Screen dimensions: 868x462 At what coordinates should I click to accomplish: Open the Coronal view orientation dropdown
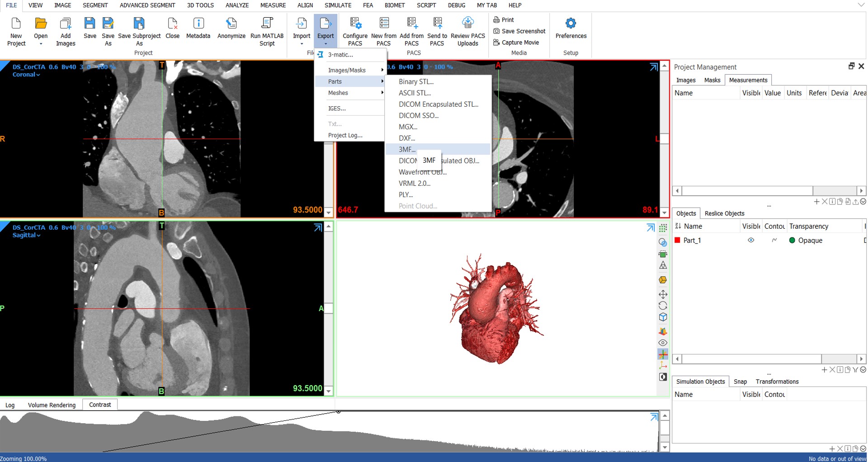(26, 75)
